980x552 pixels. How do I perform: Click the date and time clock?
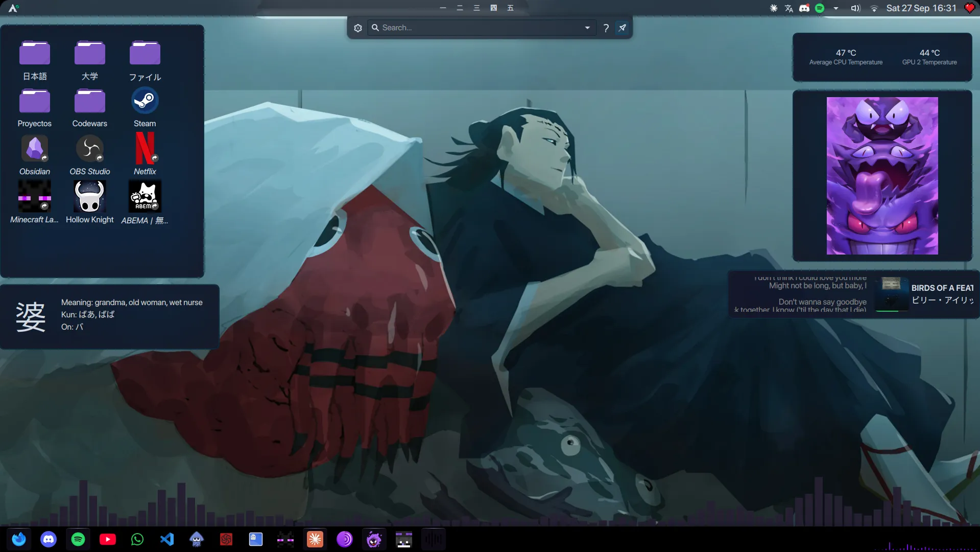[921, 8]
